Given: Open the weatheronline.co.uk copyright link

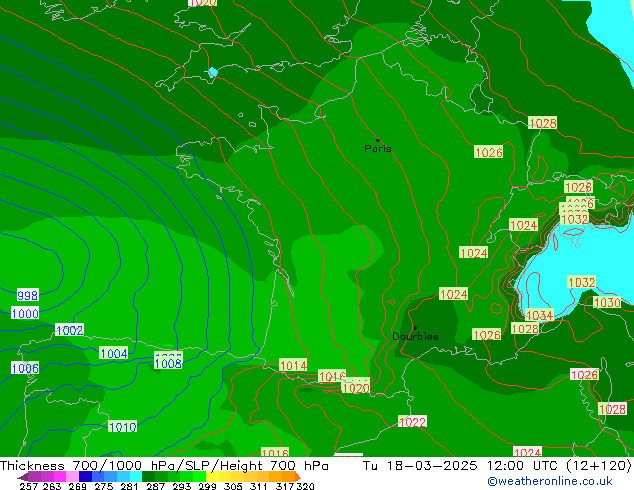Looking at the screenshot, I should tap(550, 481).
